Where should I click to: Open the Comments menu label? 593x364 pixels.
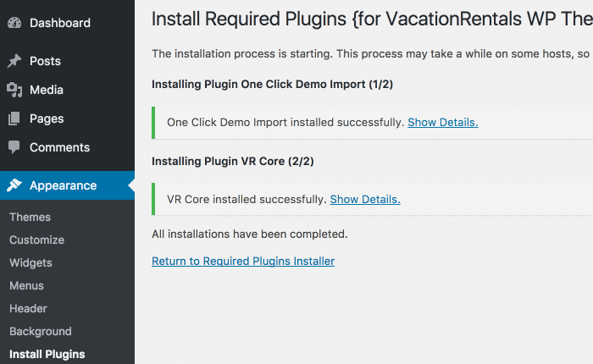(x=60, y=147)
